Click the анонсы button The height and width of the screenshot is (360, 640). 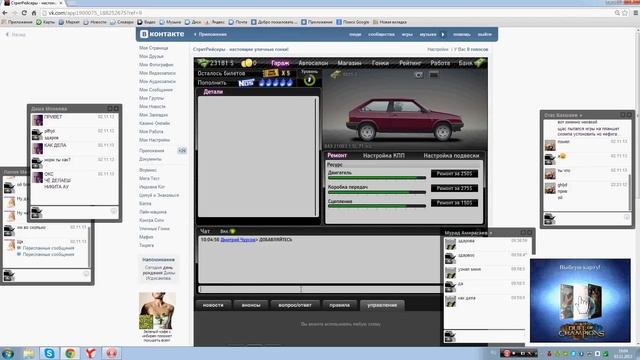click(x=251, y=305)
